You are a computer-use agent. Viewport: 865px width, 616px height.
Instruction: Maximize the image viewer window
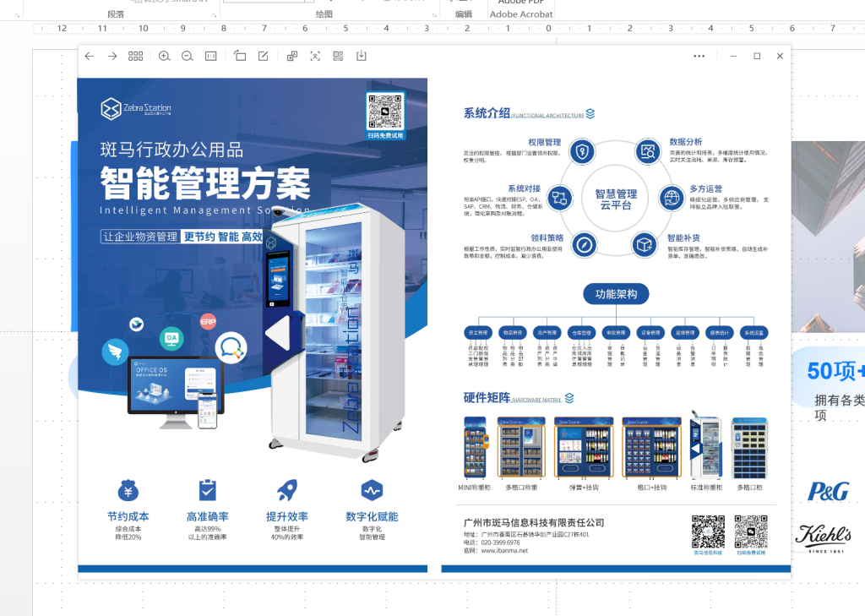(x=757, y=57)
